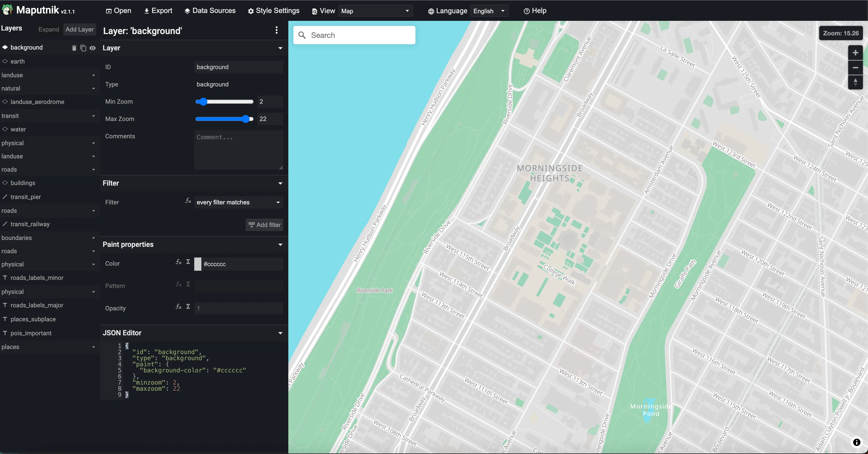Expand the transit layer group
The width and height of the screenshot is (868, 454).
[x=93, y=116]
